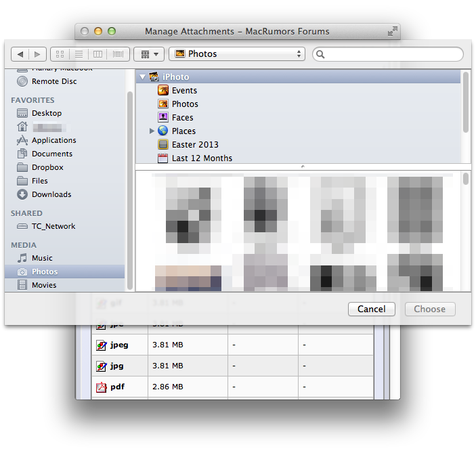The height and width of the screenshot is (453, 476).
Task: Click the FAVORITES section header
Action: [33, 100]
